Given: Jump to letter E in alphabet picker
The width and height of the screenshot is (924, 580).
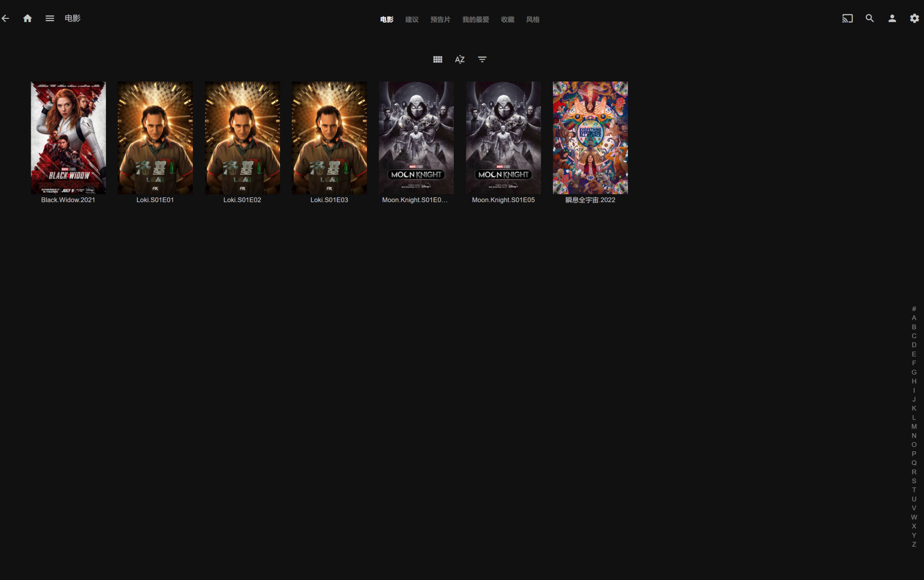Looking at the screenshot, I should 914,354.
